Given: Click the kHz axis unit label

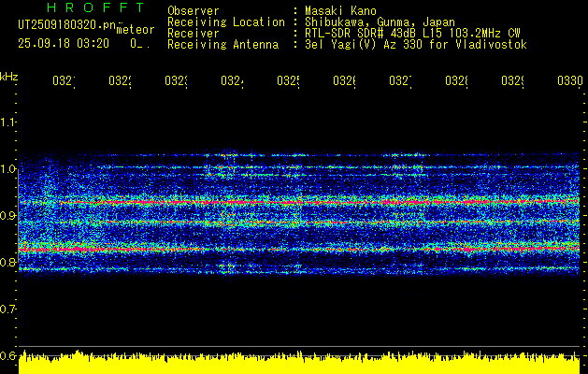Looking at the screenshot, I should pos(8,77).
